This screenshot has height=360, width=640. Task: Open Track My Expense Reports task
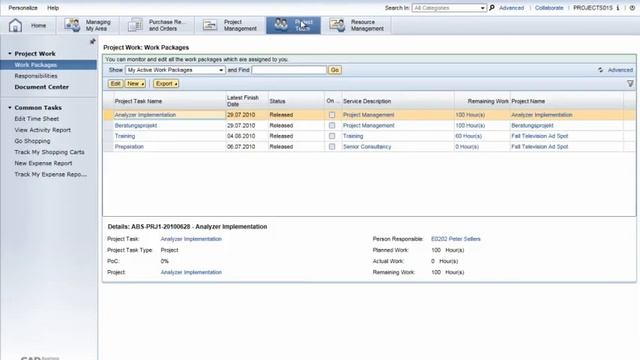pyautogui.click(x=51, y=174)
